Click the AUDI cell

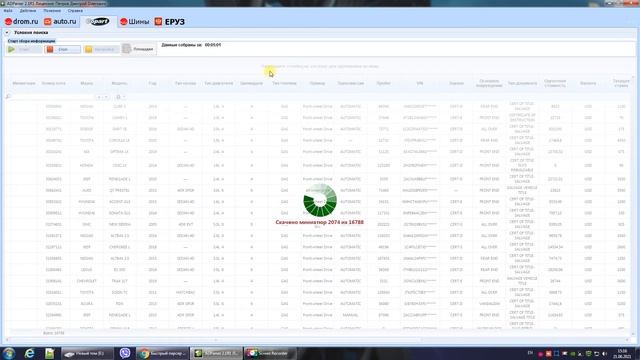(87, 191)
